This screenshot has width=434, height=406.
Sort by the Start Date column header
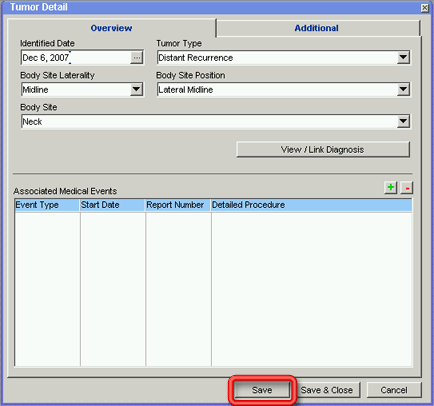(x=113, y=205)
